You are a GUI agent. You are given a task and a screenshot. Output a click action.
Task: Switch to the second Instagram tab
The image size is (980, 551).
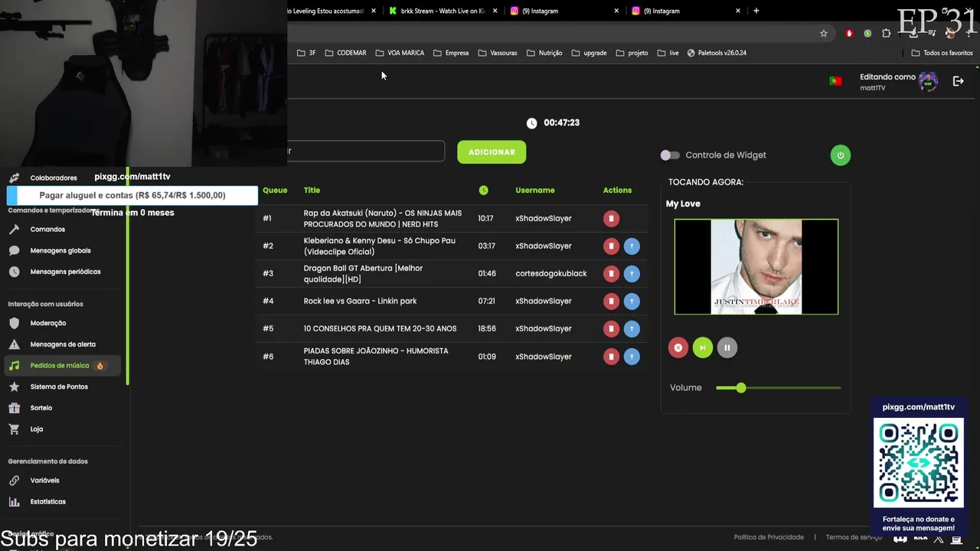[686, 11]
